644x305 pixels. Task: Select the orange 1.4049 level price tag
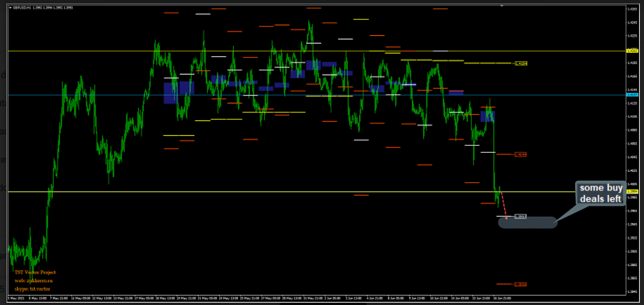pos(521,155)
